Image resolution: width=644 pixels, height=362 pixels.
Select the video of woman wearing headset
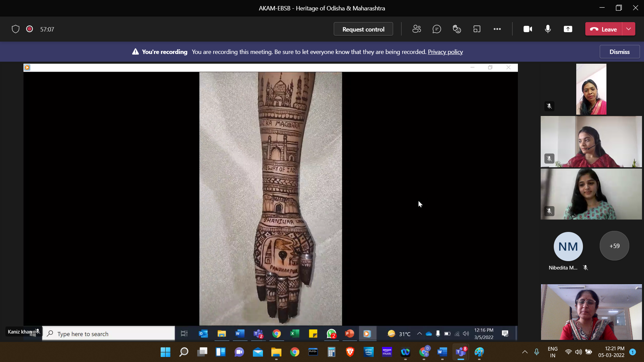(591, 142)
